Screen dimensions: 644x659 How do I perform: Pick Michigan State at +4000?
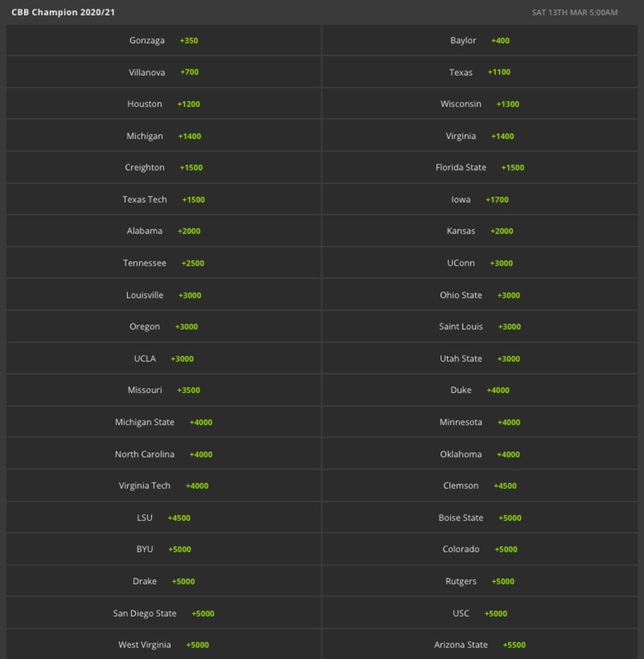(164, 422)
